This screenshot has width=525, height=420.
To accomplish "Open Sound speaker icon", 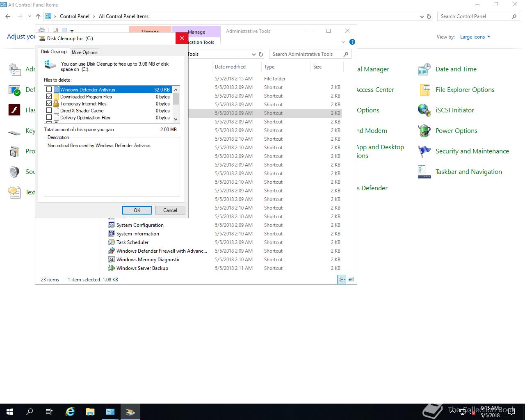I will click(x=14, y=172).
